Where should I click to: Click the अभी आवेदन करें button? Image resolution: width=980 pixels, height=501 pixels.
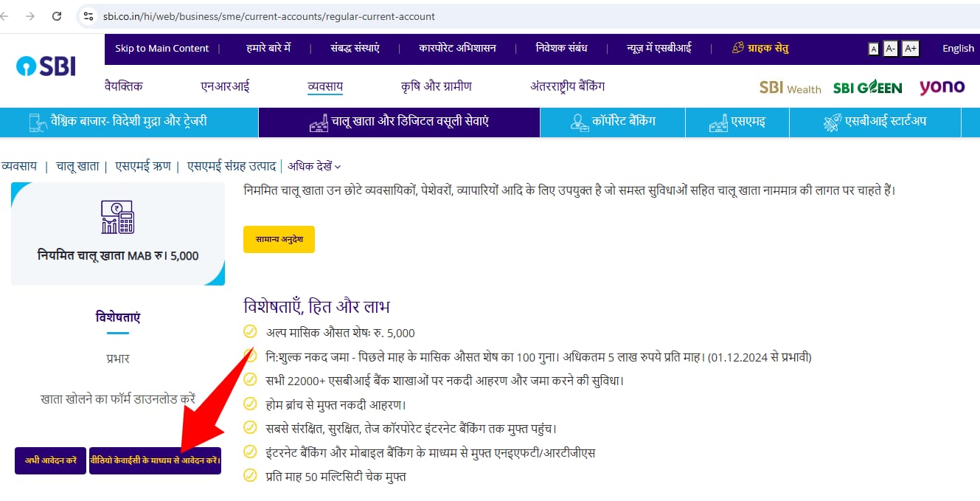tap(51, 460)
